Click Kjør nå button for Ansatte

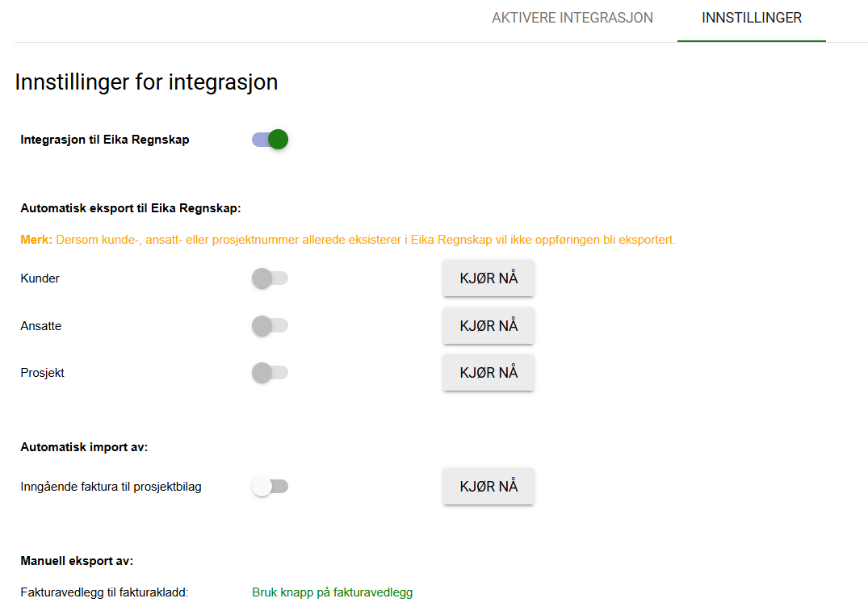click(x=489, y=326)
